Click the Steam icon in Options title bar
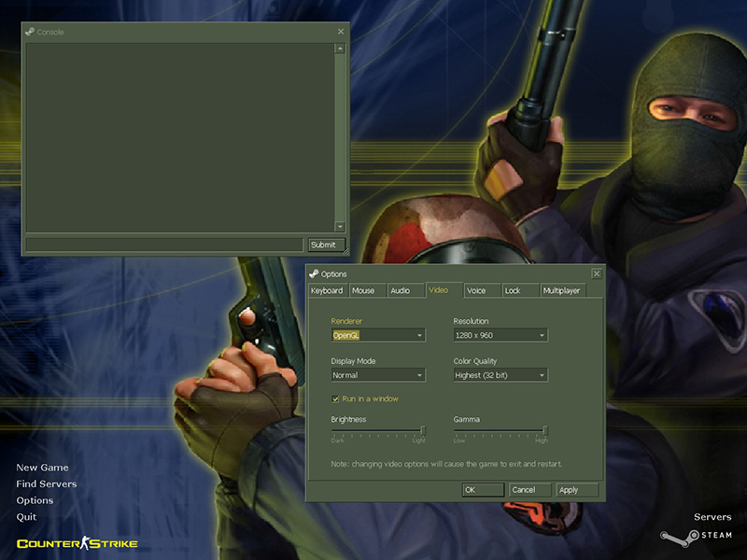Viewport: 747px width, 560px height. pyautogui.click(x=314, y=273)
